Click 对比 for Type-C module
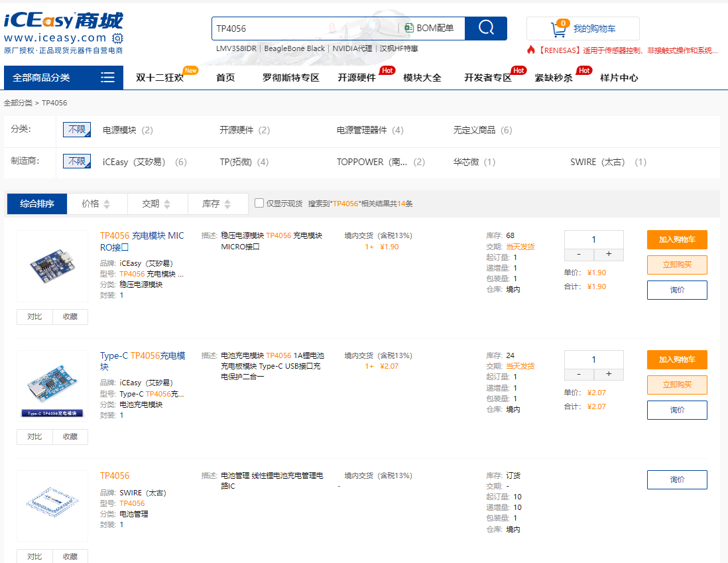The height and width of the screenshot is (563, 728). (x=34, y=436)
